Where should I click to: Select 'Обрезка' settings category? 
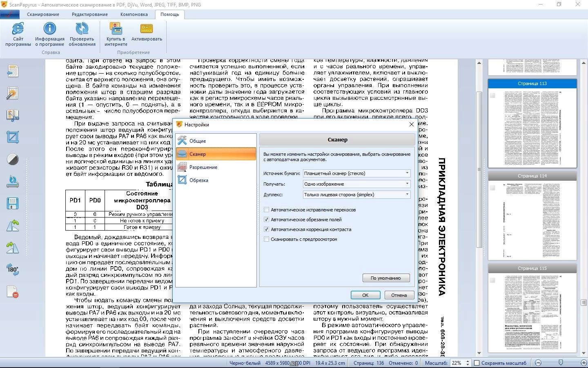(216, 180)
